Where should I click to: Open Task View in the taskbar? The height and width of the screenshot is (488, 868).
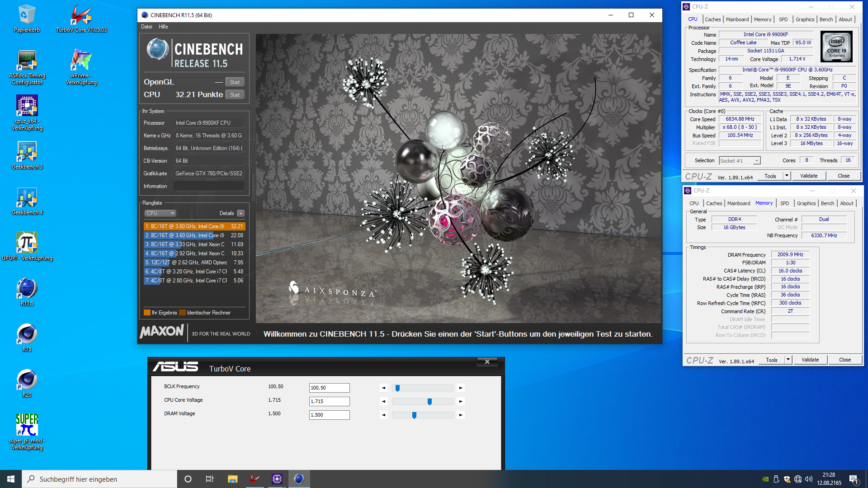[210, 479]
